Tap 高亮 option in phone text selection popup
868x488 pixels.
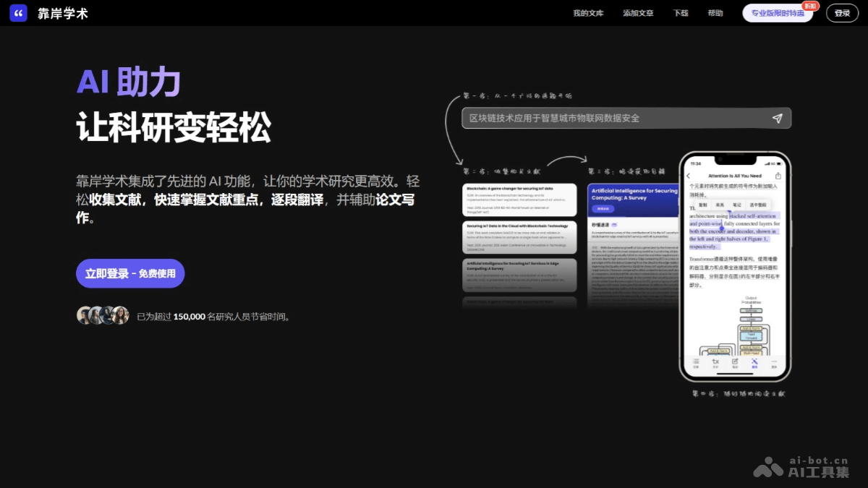pyautogui.click(x=720, y=205)
